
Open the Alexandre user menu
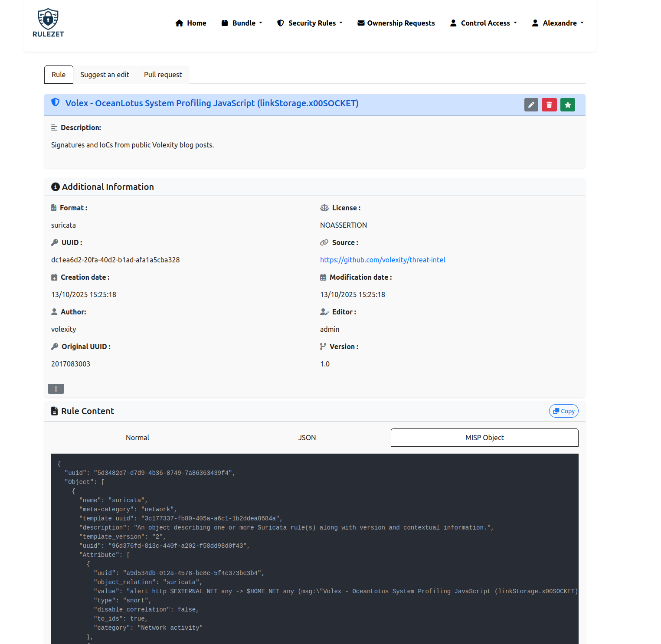tap(558, 23)
